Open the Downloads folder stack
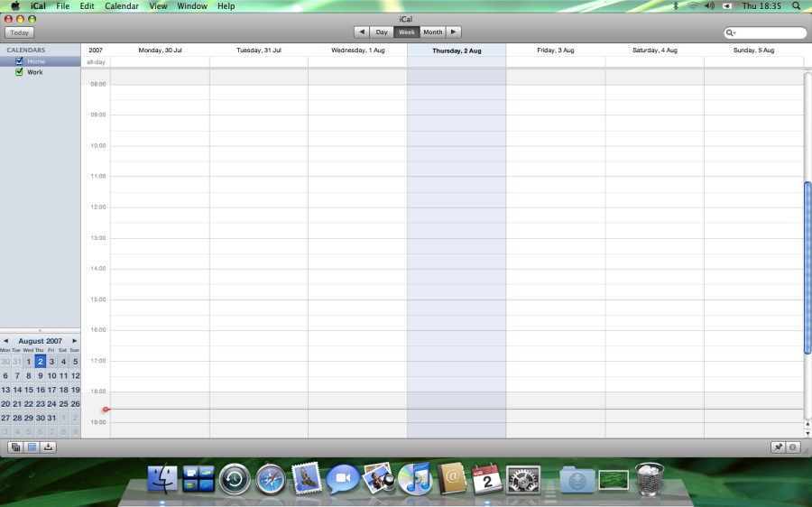 point(577,480)
